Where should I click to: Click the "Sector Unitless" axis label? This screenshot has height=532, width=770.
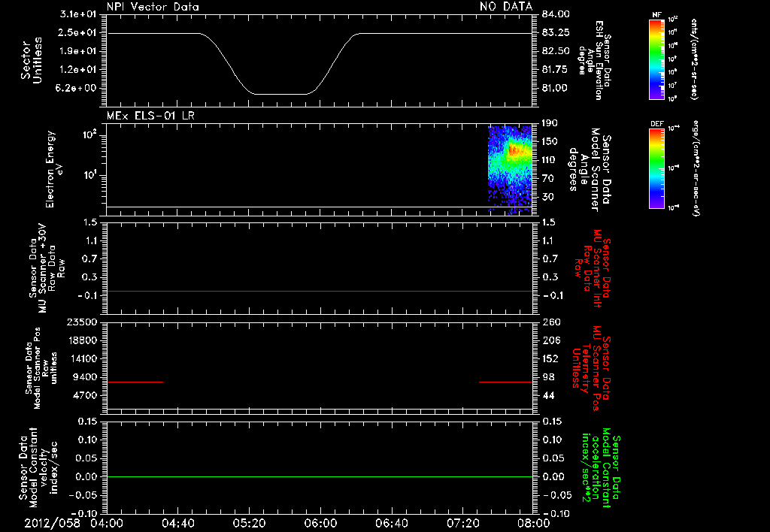click(x=32, y=60)
